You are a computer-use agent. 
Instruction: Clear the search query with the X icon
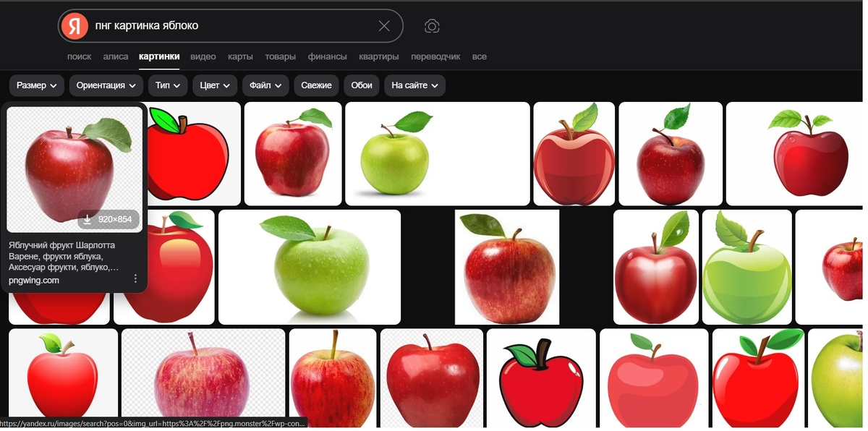(385, 25)
